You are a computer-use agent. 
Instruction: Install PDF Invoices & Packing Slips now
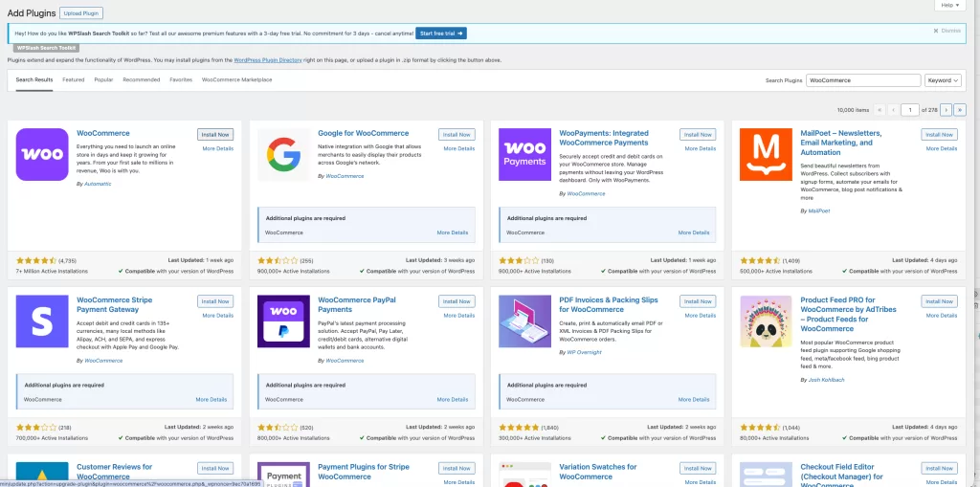pyautogui.click(x=698, y=301)
